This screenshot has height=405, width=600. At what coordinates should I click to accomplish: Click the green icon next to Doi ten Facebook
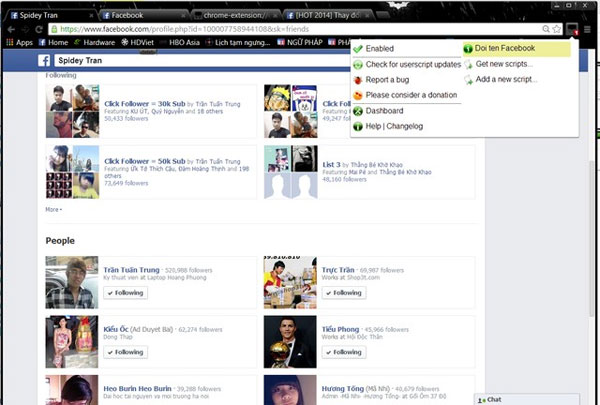click(468, 49)
